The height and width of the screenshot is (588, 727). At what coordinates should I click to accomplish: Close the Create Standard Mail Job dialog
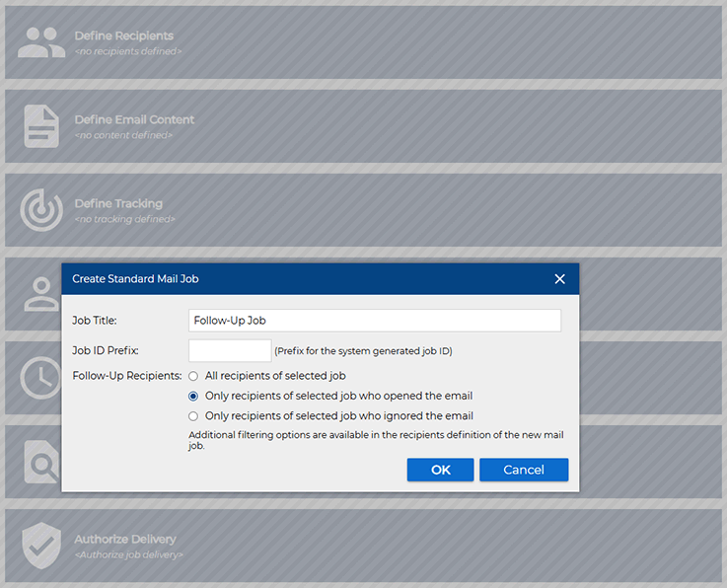tap(559, 279)
